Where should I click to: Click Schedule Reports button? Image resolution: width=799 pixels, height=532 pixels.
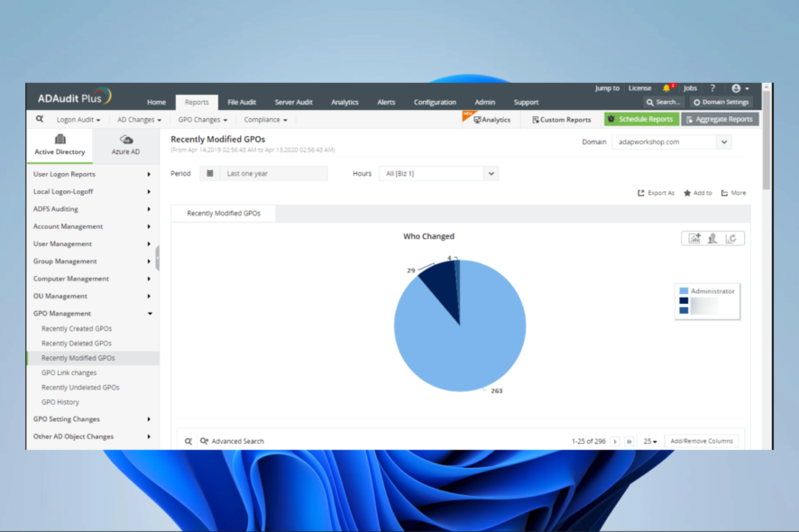(x=641, y=119)
